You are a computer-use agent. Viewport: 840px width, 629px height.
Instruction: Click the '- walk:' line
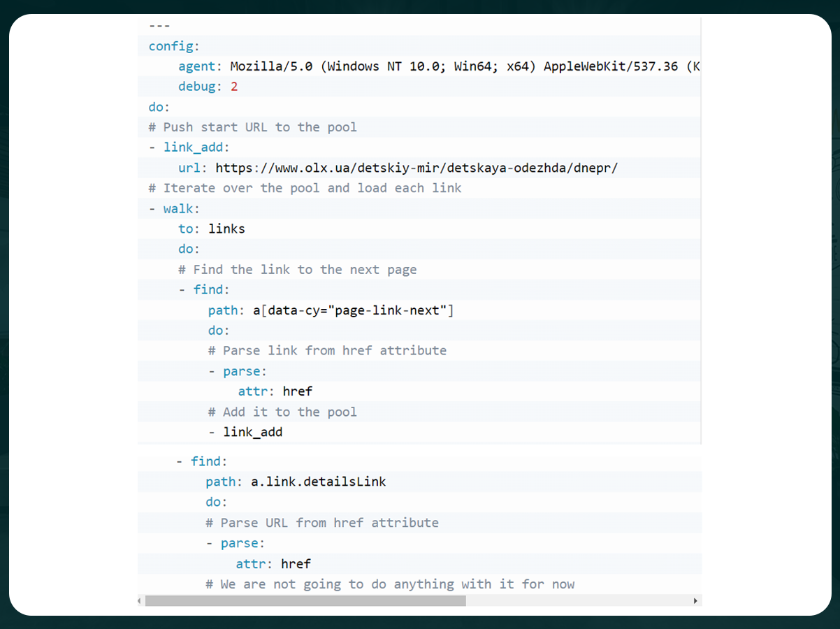click(x=174, y=208)
